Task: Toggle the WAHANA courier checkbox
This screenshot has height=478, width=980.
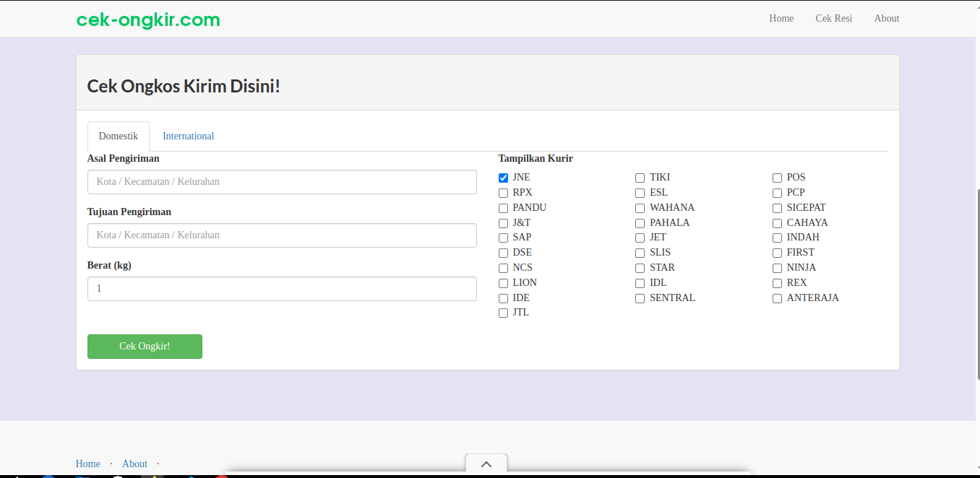Action: 640,208
